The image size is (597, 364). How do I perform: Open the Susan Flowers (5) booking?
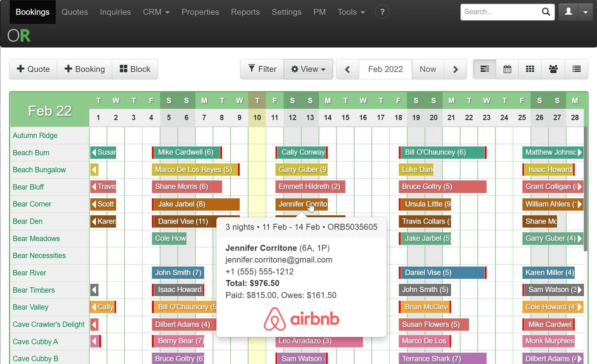click(434, 324)
